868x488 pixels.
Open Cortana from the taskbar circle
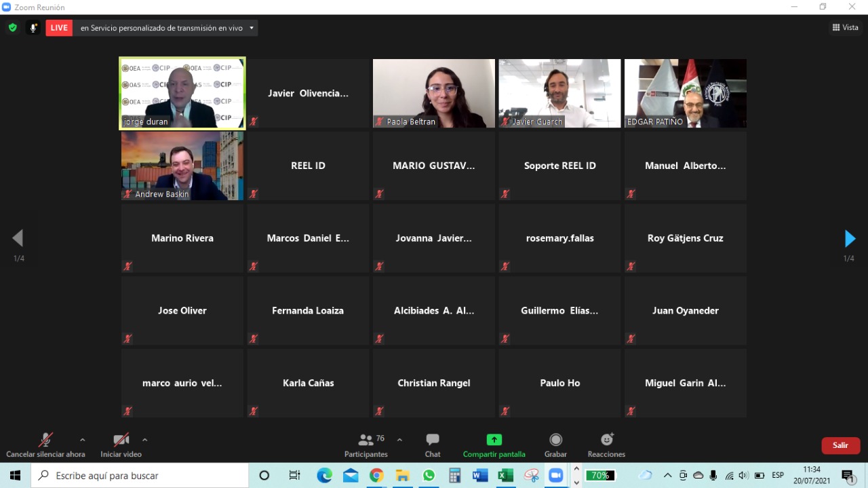[264, 475]
